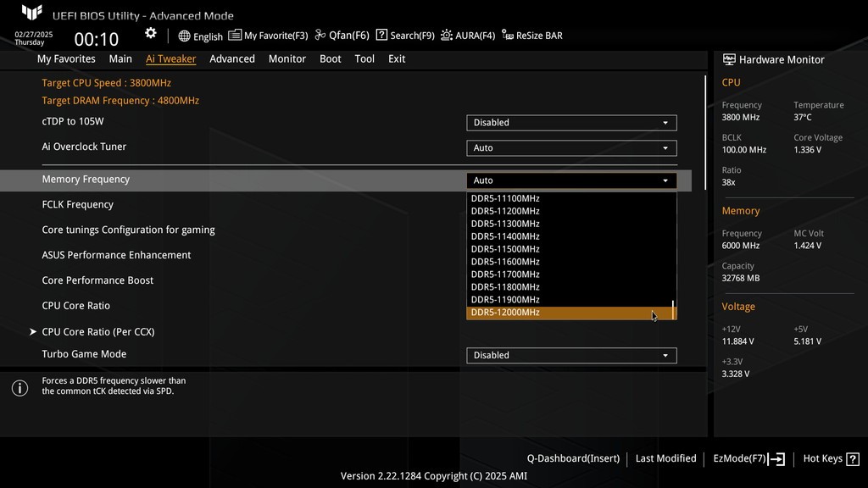Select the Memory Frequency row
Viewport: 868px width, 488px height.
(x=346, y=180)
